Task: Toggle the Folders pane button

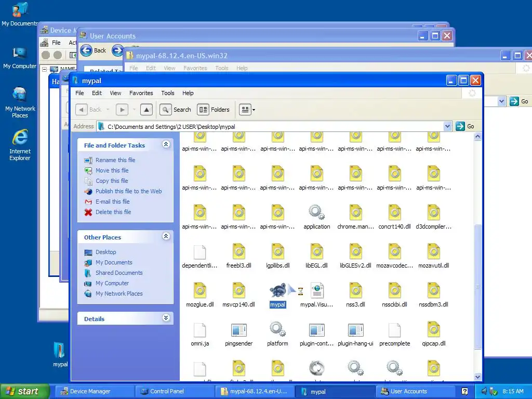Action: (x=214, y=110)
